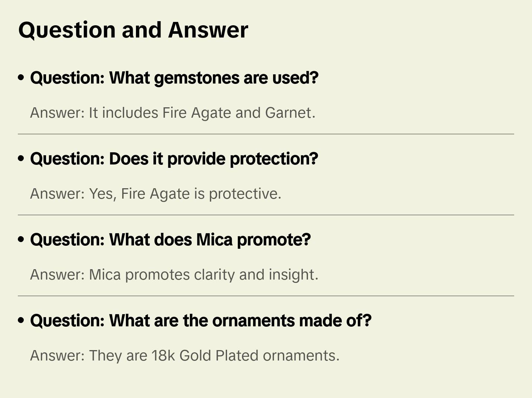Image resolution: width=532 pixels, height=398 pixels.
Task: Click the bullet beside the gemstones question
Action: click(21, 78)
